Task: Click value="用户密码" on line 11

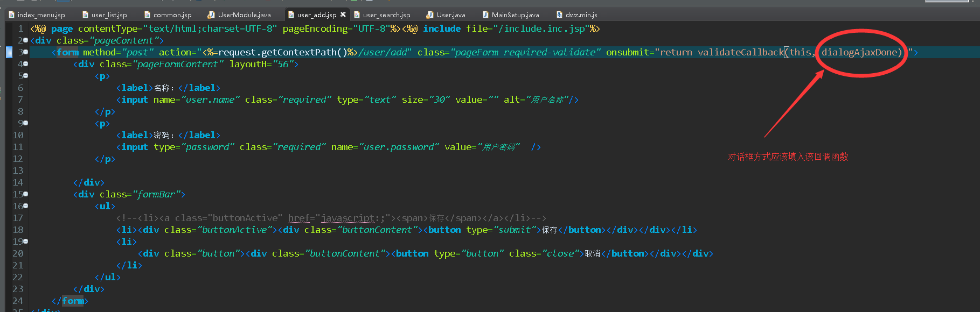Action: coord(482,147)
